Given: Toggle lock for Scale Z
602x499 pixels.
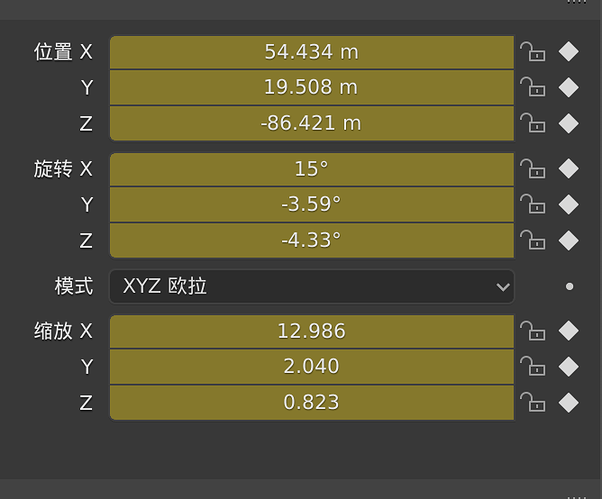Looking at the screenshot, I should (532, 403).
